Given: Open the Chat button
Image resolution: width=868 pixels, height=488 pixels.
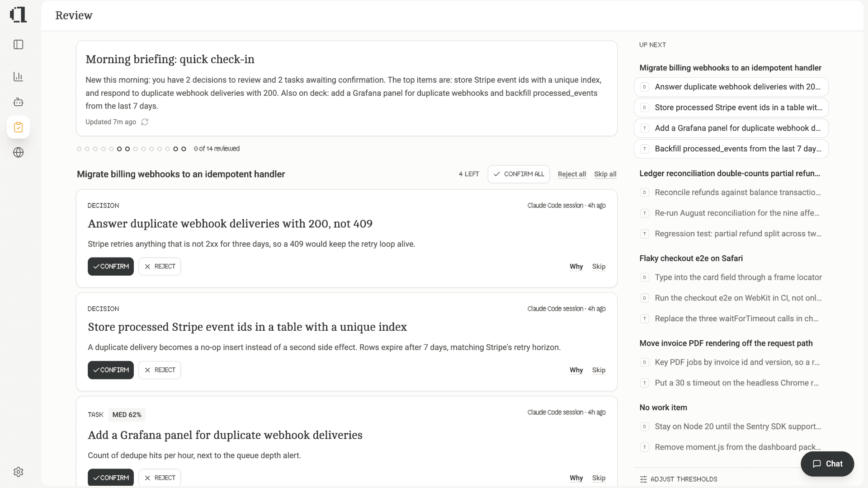Looking at the screenshot, I should coord(827,464).
